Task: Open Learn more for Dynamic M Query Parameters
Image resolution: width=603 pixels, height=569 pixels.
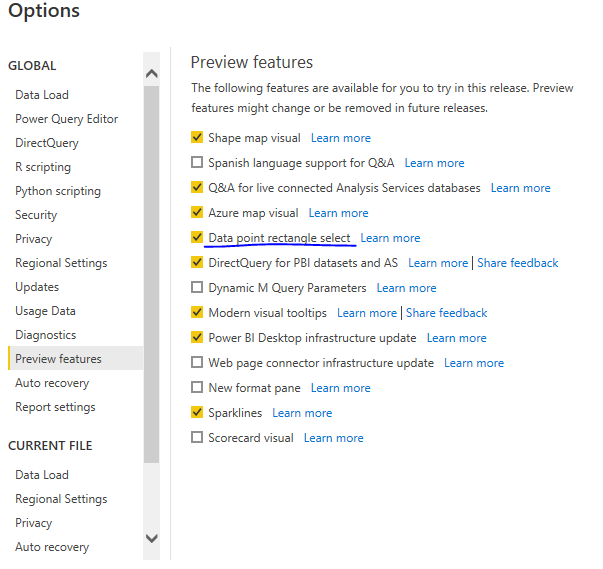Action: (x=406, y=288)
